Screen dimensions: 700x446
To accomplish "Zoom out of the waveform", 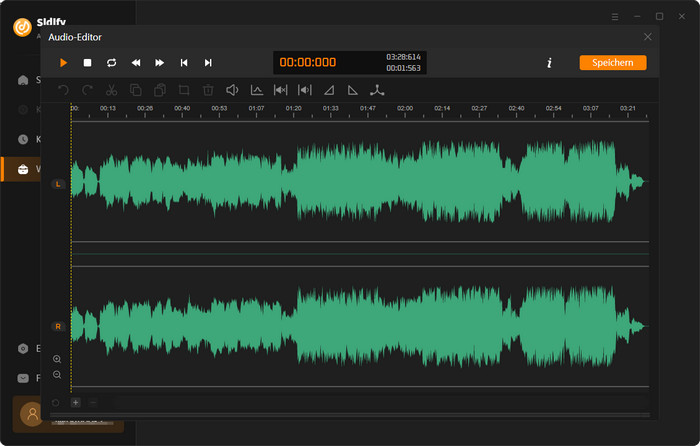I will pos(57,375).
